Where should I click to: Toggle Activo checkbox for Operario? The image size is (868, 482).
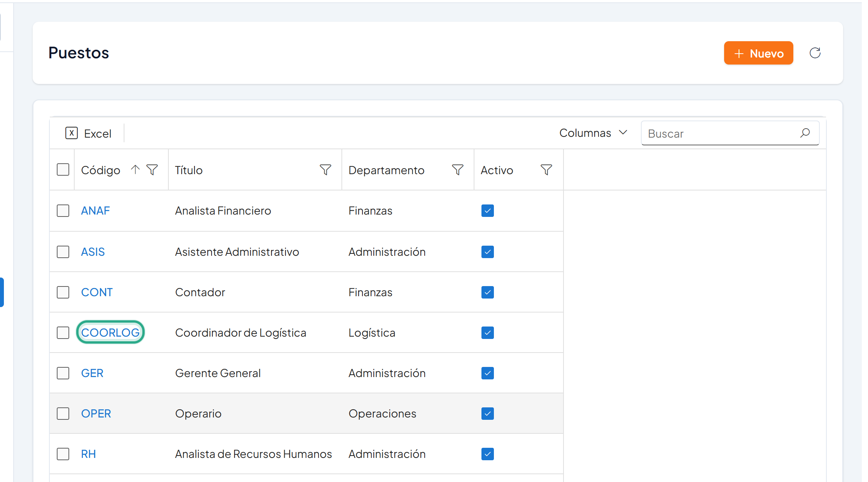pos(488,414)
